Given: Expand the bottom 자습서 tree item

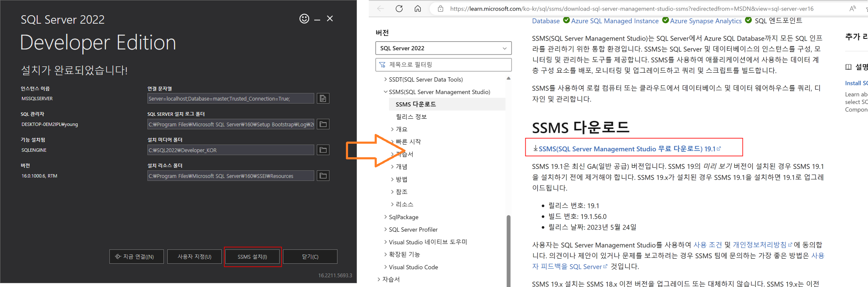Looking at the screenshot, I should click(379, 279).
